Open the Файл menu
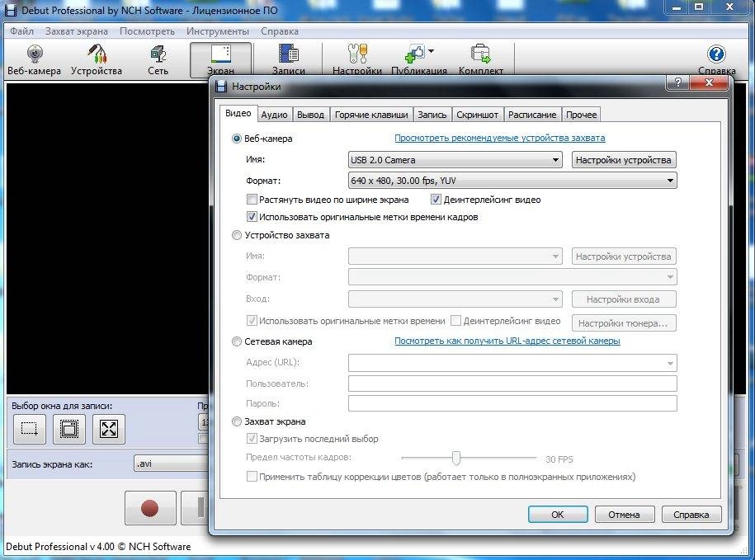This screenshot has width=755, height=560. tap(21, 31)
